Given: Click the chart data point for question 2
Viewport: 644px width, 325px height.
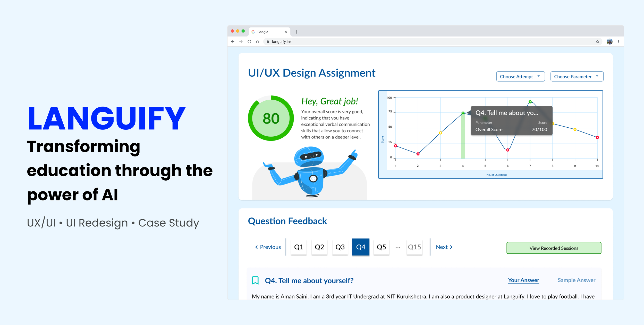Looking at the screenshot, I should click(x=418, y=154).
